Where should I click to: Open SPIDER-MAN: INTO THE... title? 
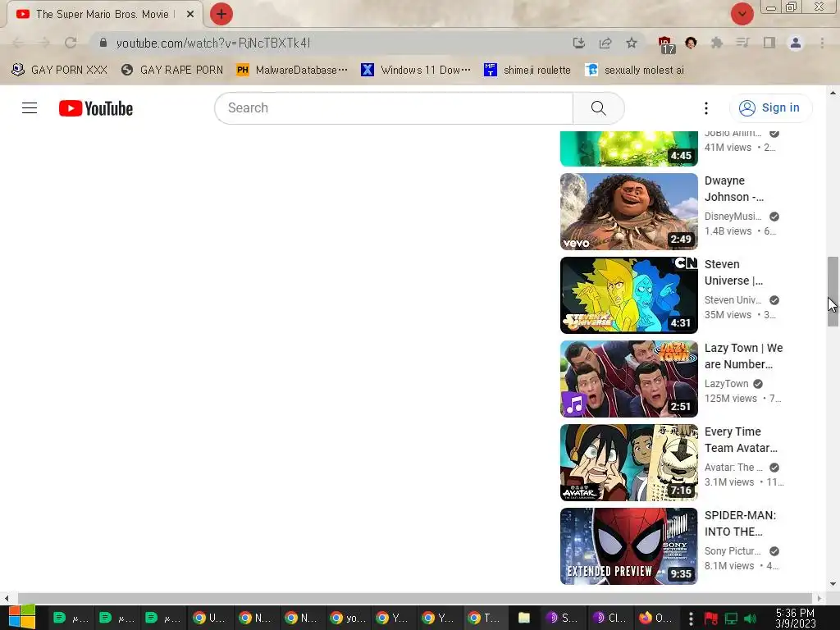pyautogui.click(x=740, y=523)
